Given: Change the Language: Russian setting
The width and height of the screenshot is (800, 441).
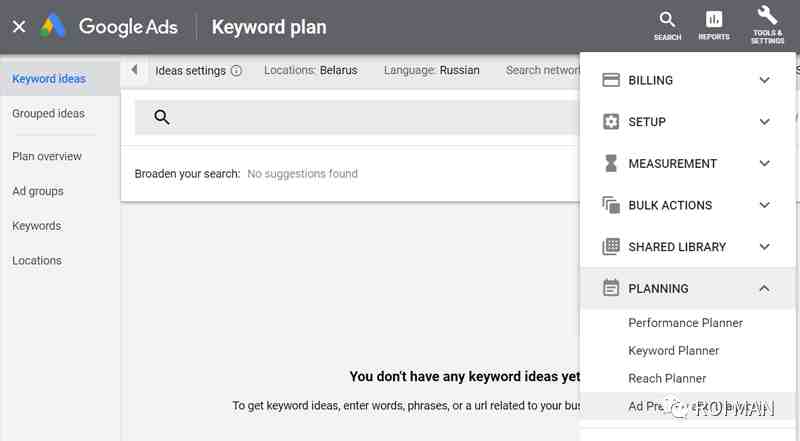Looking at the screenshot, I should click(x=432, y=70).
